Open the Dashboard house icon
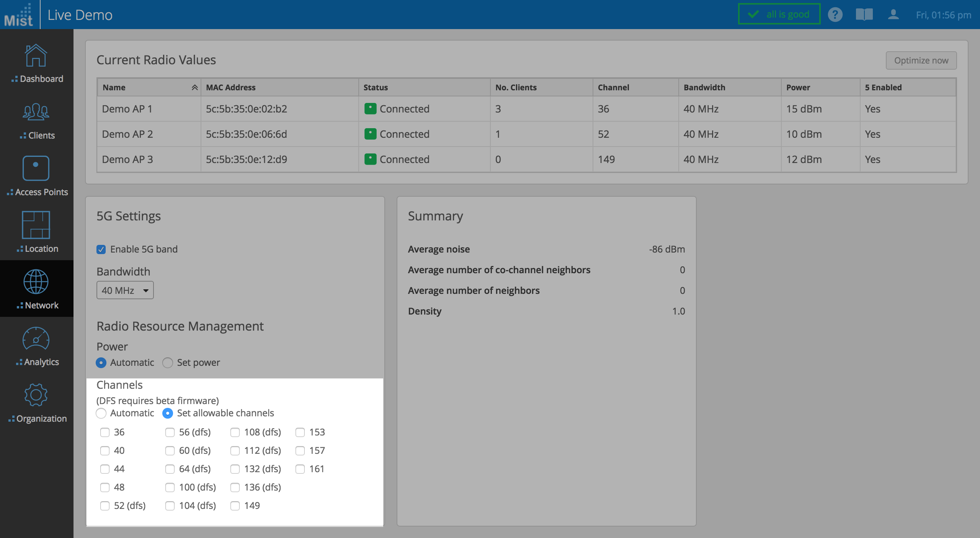 (x=36, y=55)
